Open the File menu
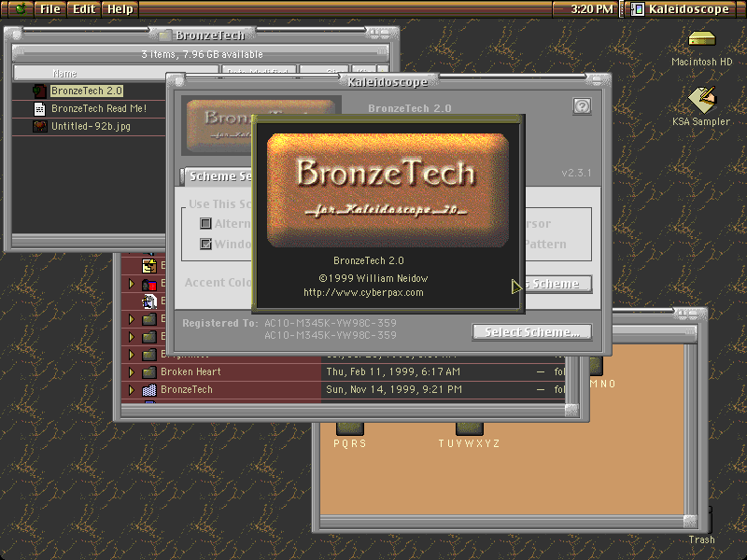Image resolution: width=747 pixels, height=560 pixels. [50, 8]
